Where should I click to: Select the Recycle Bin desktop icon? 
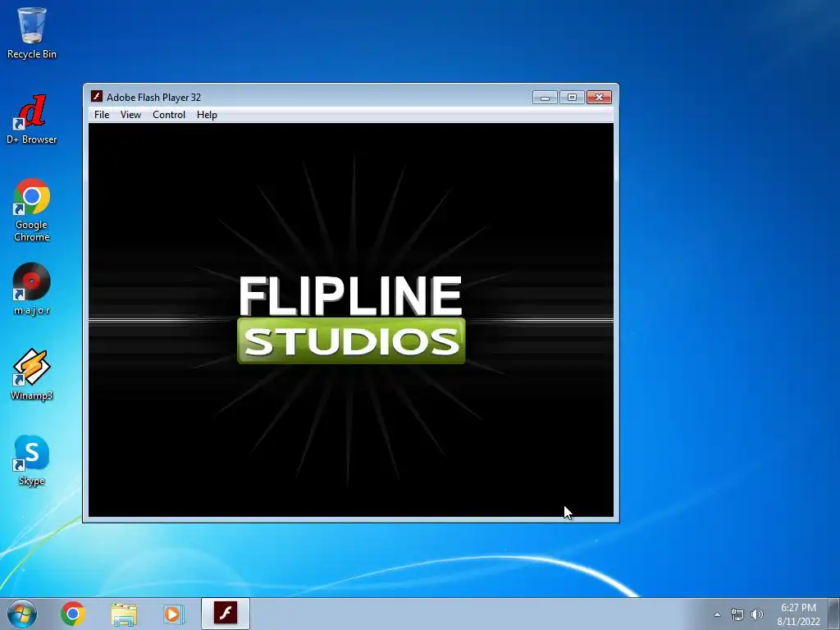[32, 33]
